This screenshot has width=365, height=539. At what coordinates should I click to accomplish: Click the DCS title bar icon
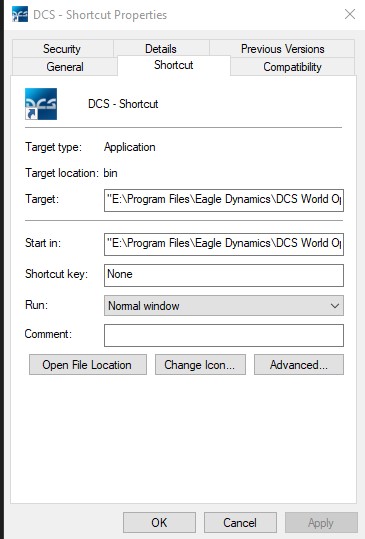click(x=20, y=14)
